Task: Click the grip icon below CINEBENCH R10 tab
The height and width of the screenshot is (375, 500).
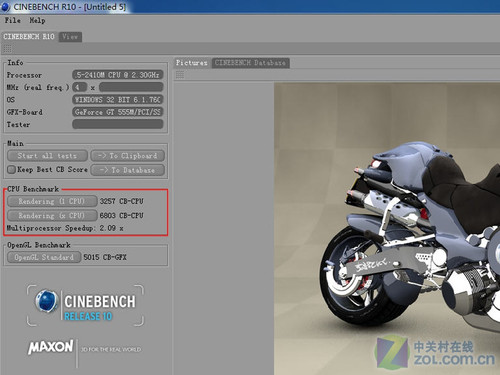Action: click(7, 49)
